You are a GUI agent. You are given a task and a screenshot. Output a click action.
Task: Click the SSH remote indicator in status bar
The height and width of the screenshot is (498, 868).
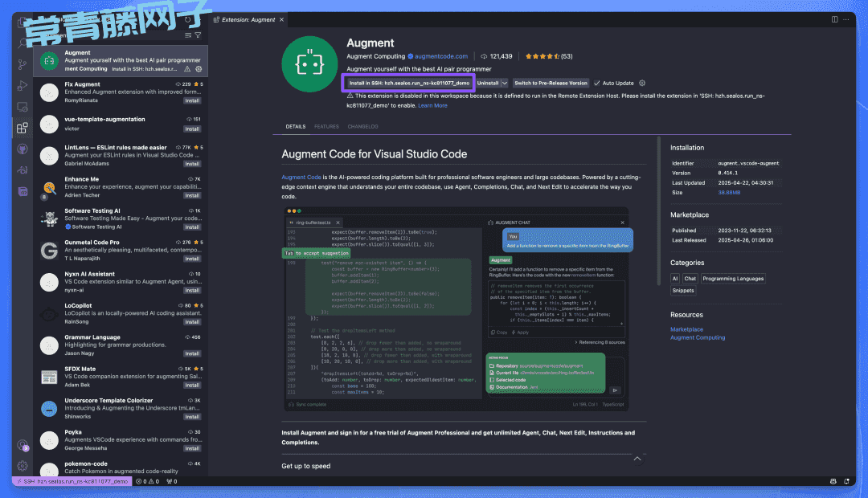72,481
